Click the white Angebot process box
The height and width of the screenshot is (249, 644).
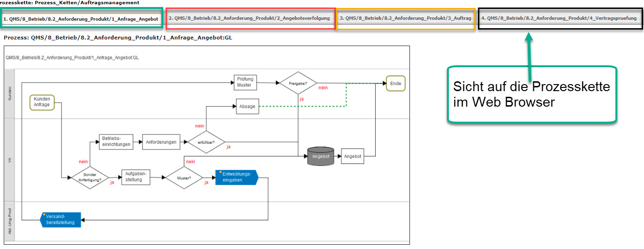pyautogui.click(x=352, y=156)
